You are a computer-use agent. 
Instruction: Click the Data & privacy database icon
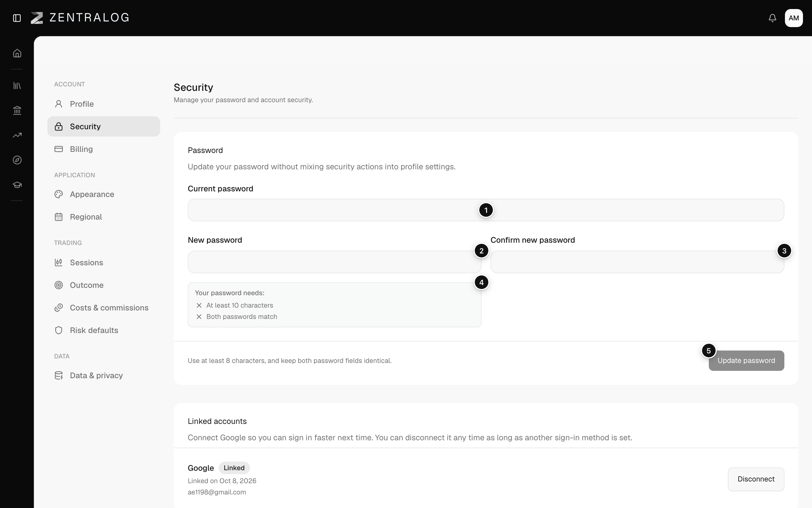click(59, 375)
